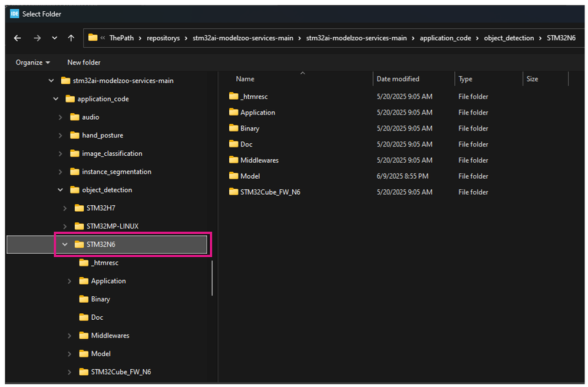Click Doc folder icon in file list
Screen dimensions: 588x387
234,144
